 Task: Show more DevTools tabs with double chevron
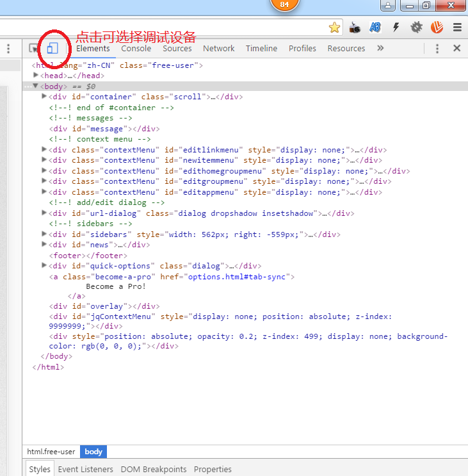[x=380, y=48]
